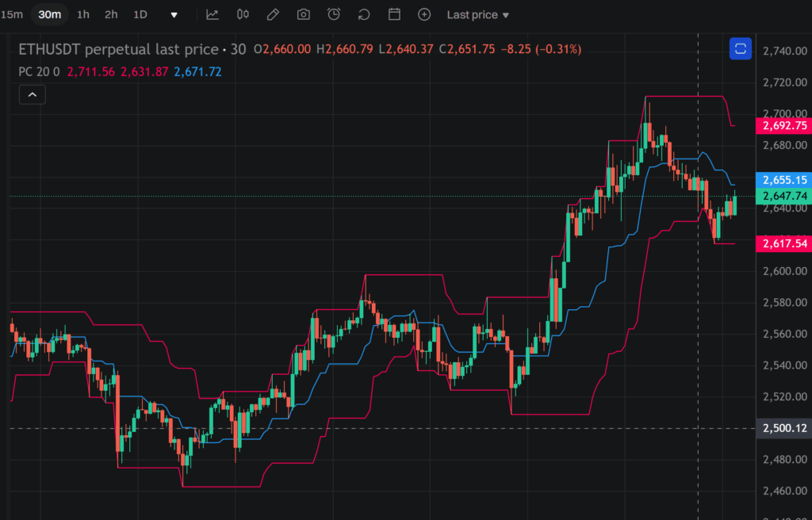Viewport: 812px width, 520px height.
Task: Click the replay/refresh arrow icon
Action: point(364,14)
